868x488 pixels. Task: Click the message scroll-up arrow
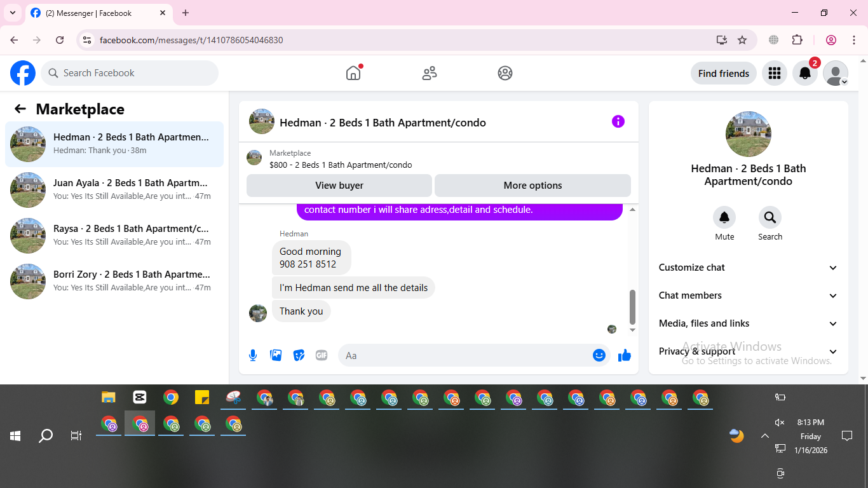click(x=632, y=210)
